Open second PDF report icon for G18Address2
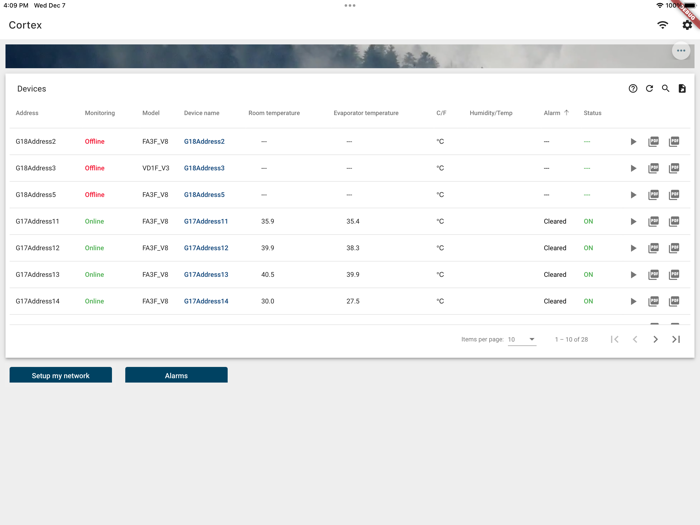The width and height of the screenshot is (700, 525). point(674,142)
